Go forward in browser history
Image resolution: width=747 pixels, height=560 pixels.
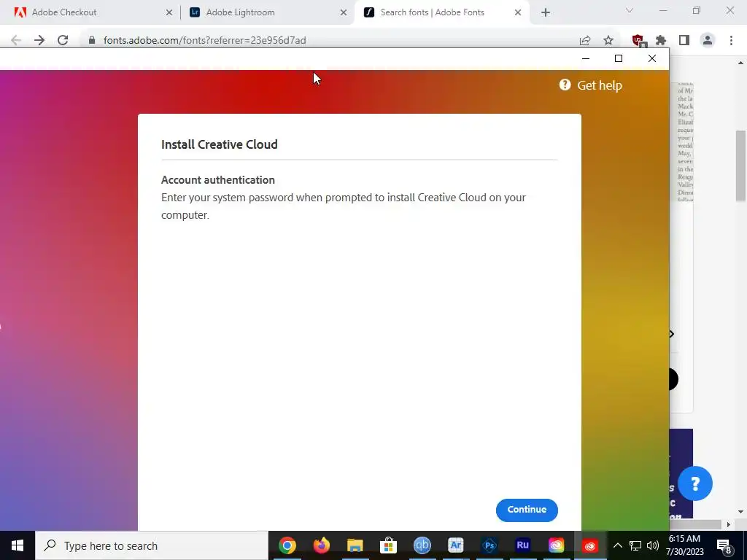click(x=39, y=41)
